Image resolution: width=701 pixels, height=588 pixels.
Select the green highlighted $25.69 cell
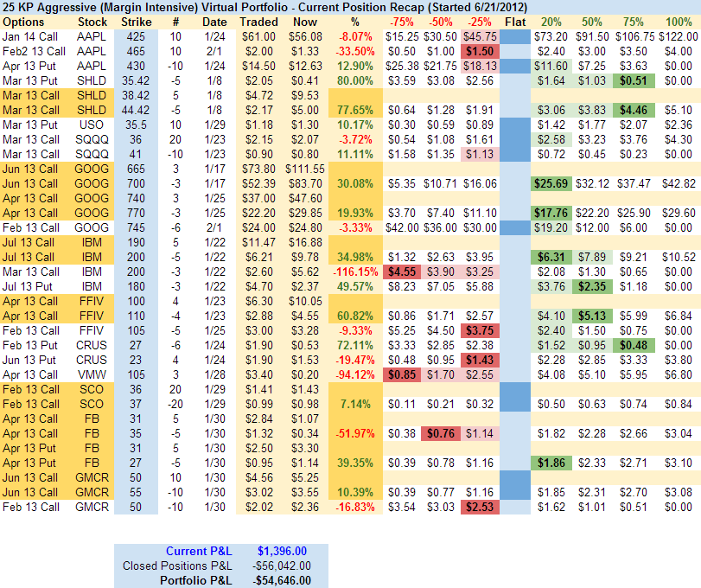tap(551, 183)
